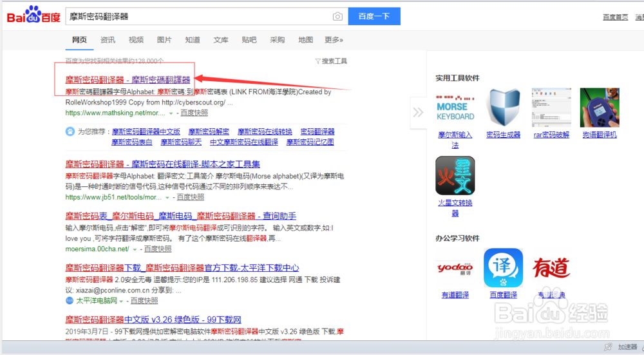Screen dimensions: 644x355
Task: Expand arrow next to mathsking.net URL
Action: click(x=171, y=113)
